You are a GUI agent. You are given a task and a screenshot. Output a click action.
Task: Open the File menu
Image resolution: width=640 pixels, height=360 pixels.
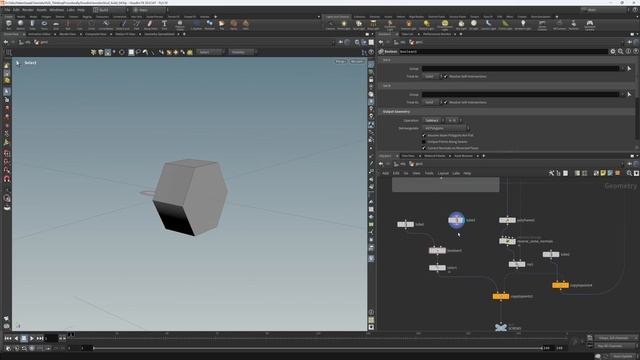7,10
